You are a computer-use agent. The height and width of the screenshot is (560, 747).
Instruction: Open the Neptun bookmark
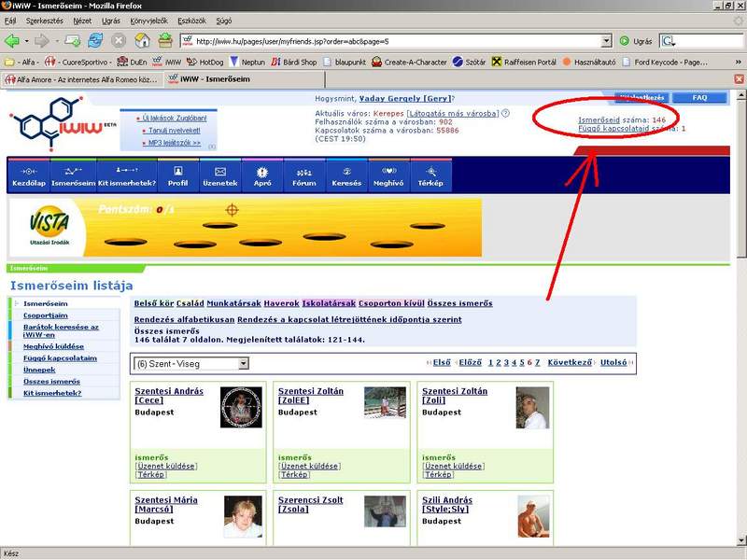247,62
